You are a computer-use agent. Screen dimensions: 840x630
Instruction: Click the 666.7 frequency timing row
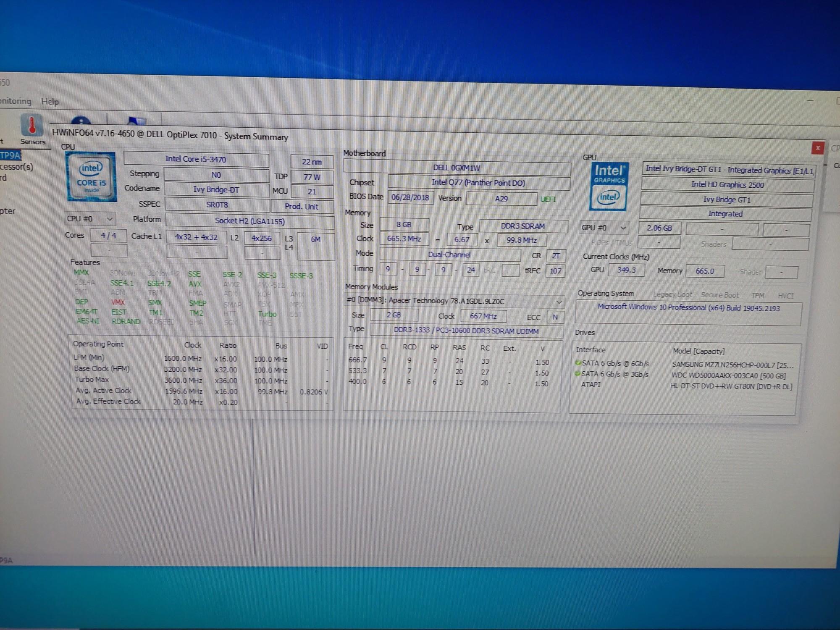pos(449,361)
